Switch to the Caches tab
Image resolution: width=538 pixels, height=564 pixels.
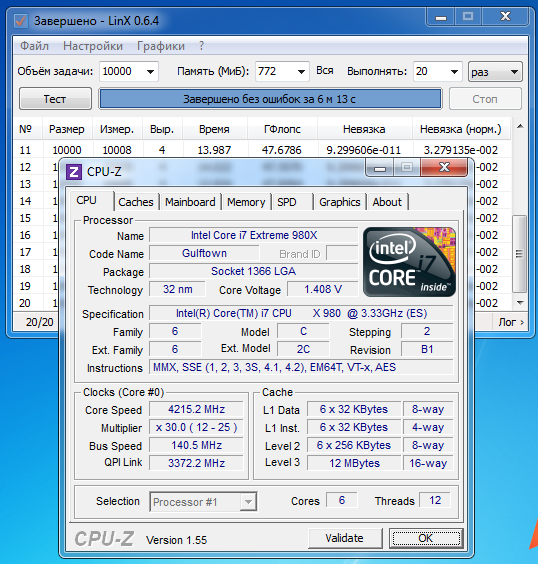(136, 202)
